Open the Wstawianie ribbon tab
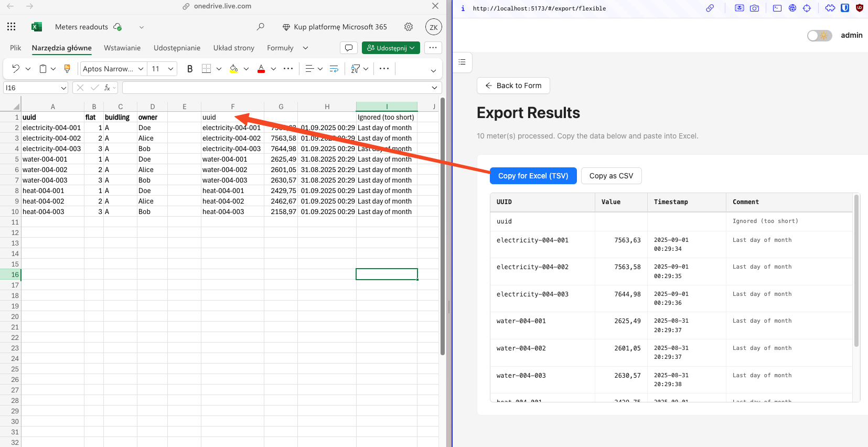This screenshot has height=447, width=868. [122, 48]
